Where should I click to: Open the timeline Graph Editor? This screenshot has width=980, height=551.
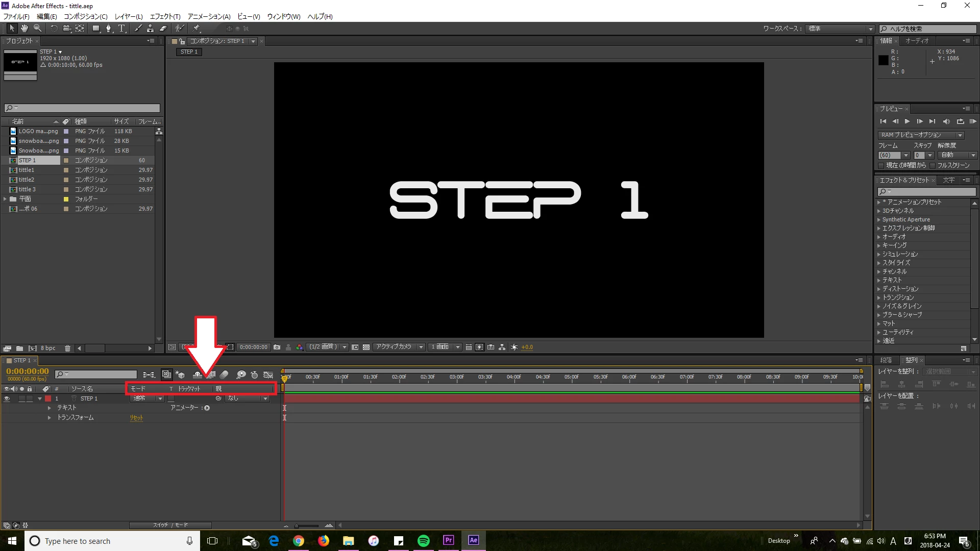[x=267, y=375]
